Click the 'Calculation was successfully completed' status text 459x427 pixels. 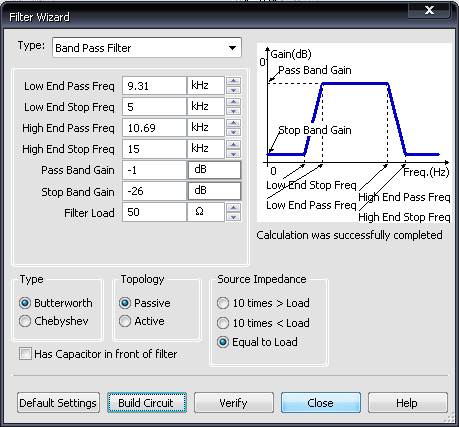(349, 235)
